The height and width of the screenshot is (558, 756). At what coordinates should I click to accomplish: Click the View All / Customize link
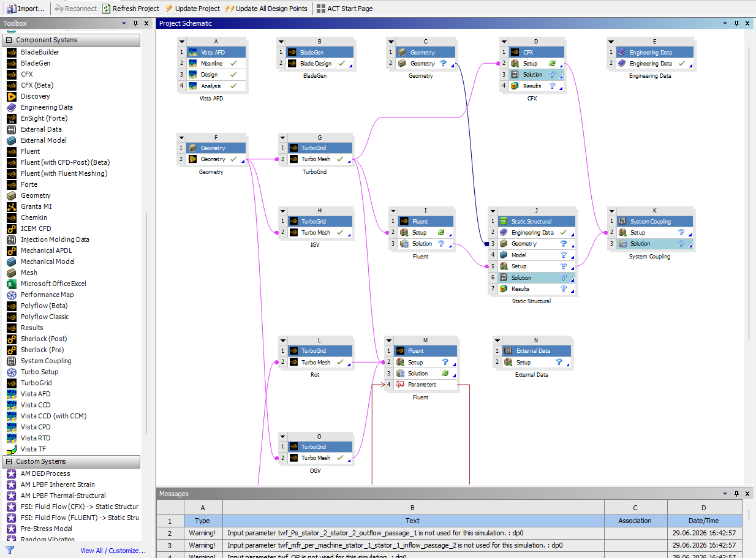113,551
